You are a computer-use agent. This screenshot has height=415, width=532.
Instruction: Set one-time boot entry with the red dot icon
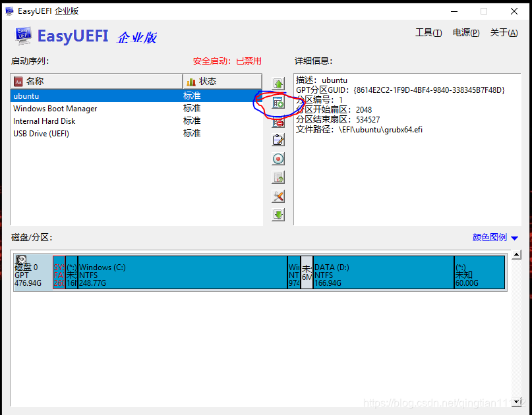[278, 159]
